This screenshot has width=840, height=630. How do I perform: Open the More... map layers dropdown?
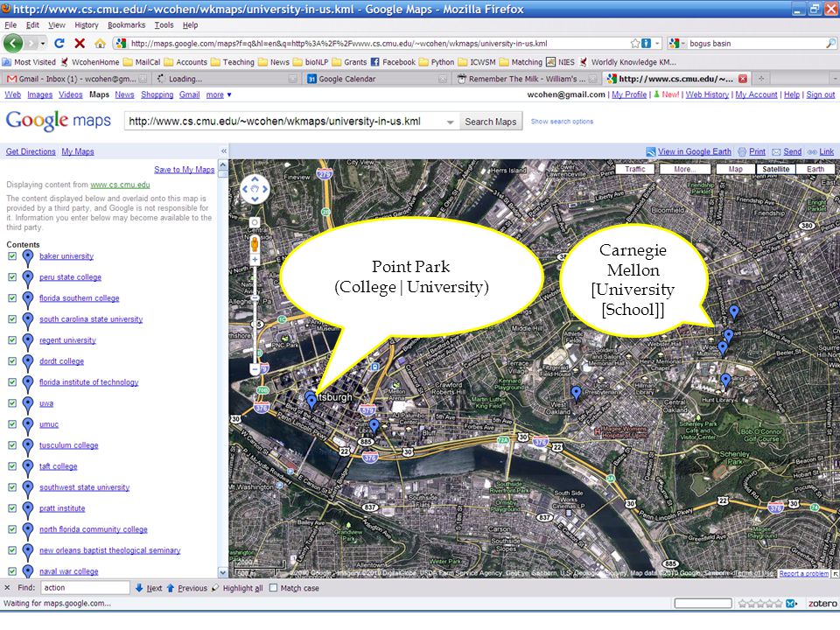pos(685,169)
